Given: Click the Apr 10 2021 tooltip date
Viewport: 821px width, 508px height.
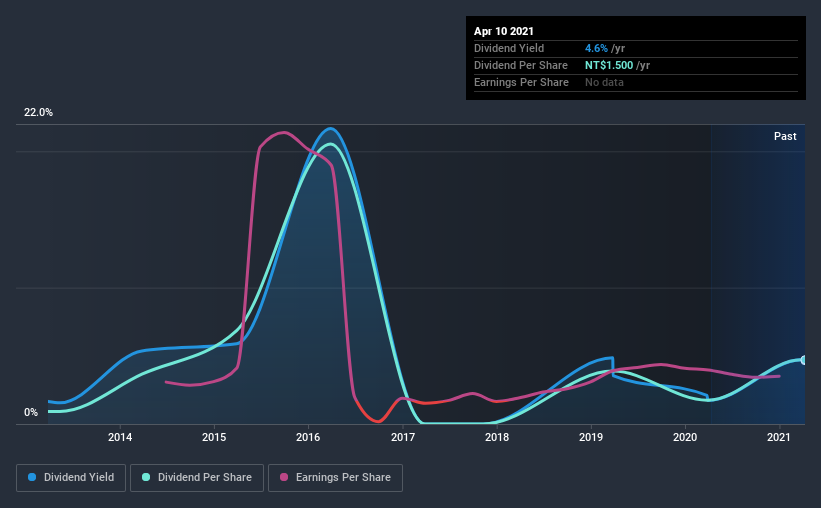Looking at the screenshot, I should tap(504, 31).
